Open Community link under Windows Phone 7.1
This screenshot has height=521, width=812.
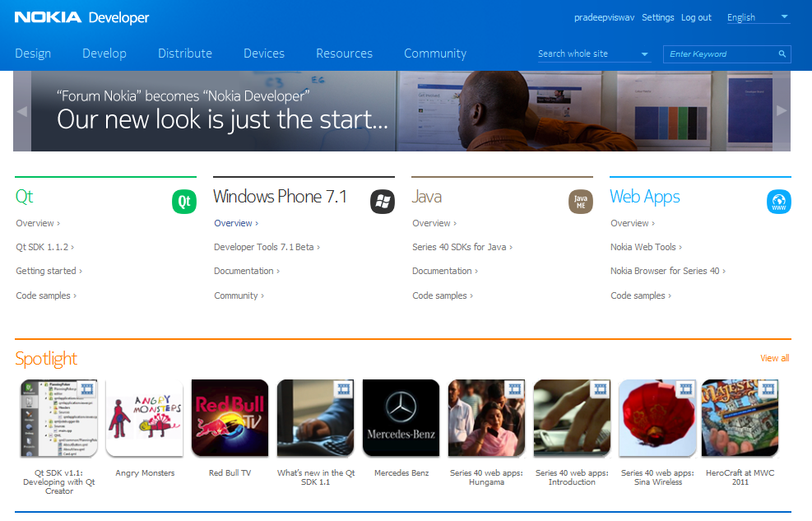click(239, 295)
